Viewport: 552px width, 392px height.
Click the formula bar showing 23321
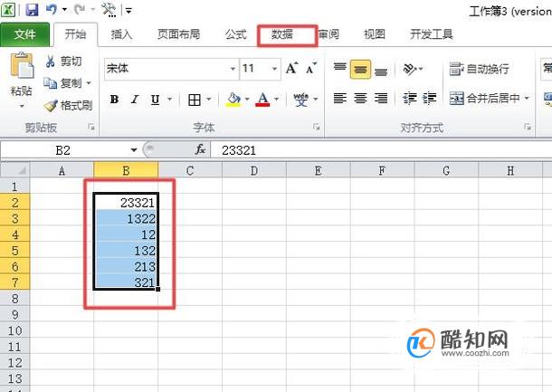click(x=381, y=150)
